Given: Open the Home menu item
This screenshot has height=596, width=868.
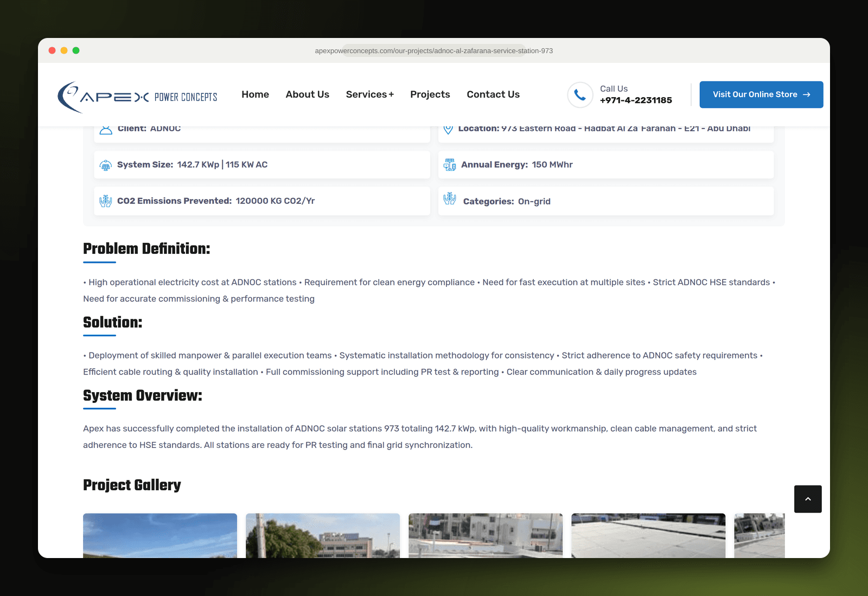Looking at the screenshot, I should tap(255, 94).
